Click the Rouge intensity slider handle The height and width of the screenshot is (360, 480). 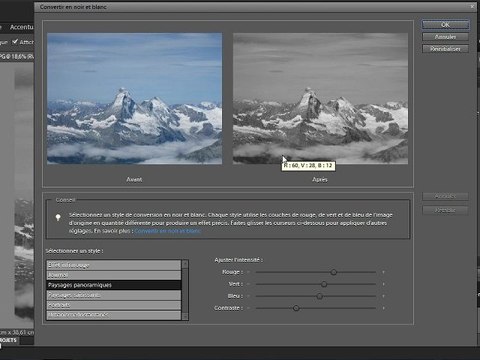(334, 272)
